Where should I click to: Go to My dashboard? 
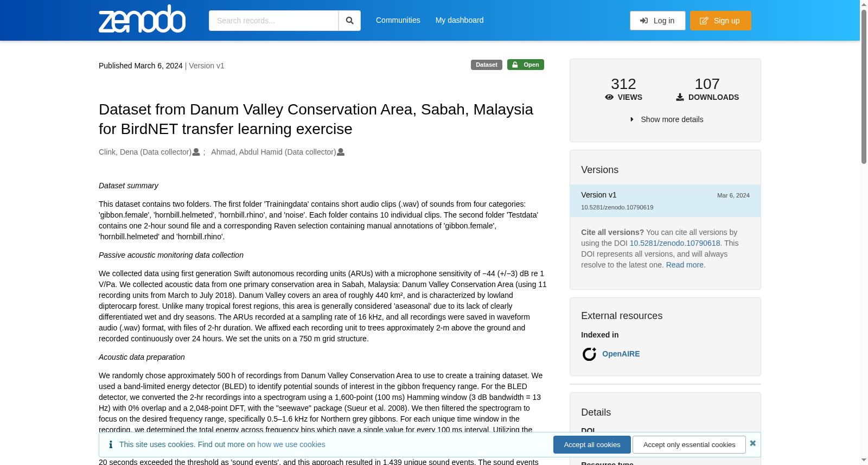(x=459, y=20)
